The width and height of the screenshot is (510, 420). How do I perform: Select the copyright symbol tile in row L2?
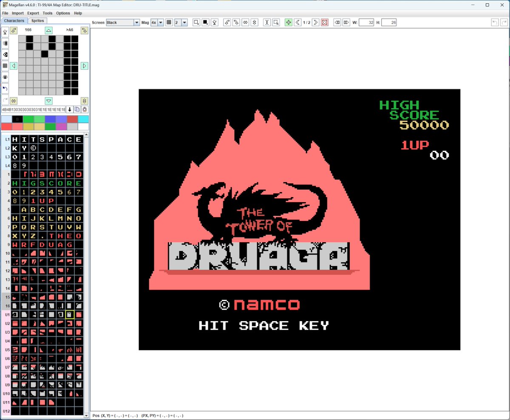(33, 148)
